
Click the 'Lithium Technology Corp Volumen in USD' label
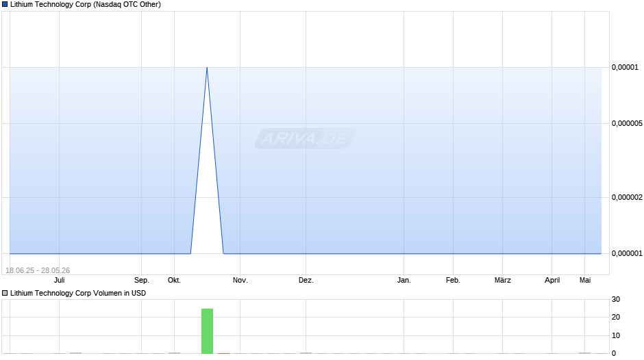(78, 293)
